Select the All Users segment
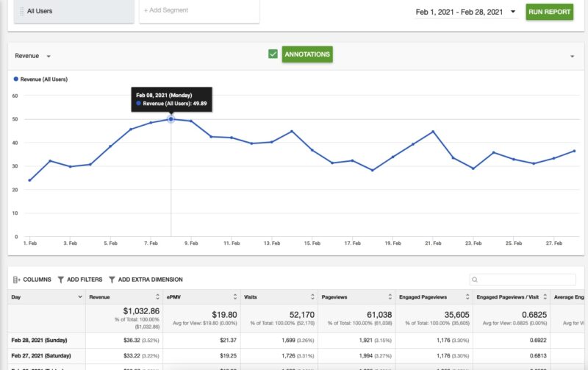The image size is (588, 370). click(x=74, y=11)
